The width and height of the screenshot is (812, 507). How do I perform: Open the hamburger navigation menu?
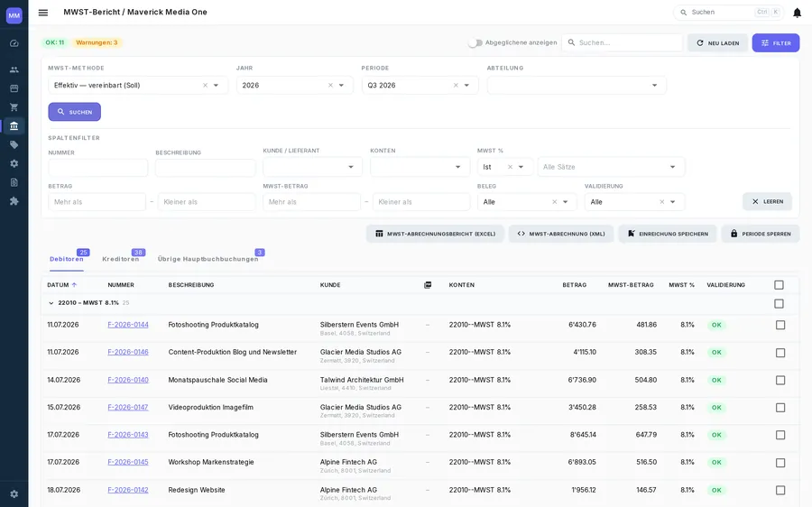tap(43, 13)
